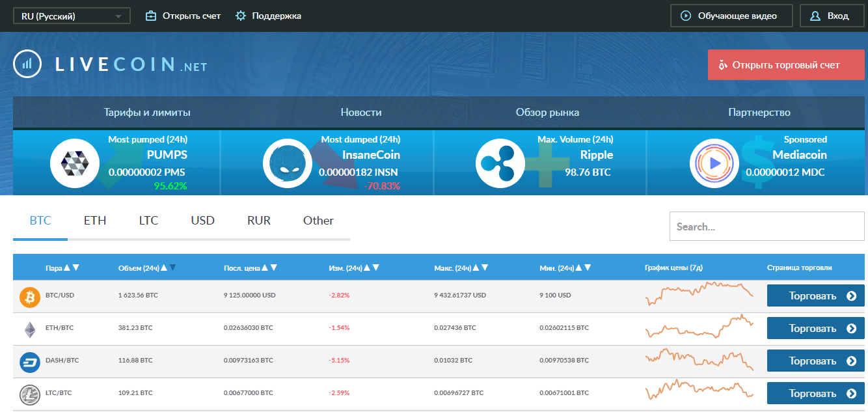Open the Партнерство menu item
Viewport: 868px width, 412px height.
coord(759,113)
